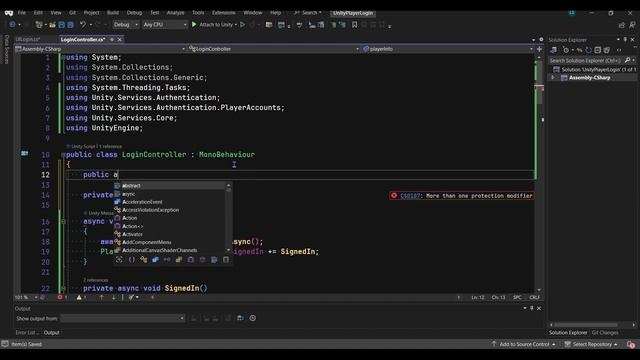Click the editor split-window plus icon
This screenshot has height=360, width=640.
[x=539, y=49]
